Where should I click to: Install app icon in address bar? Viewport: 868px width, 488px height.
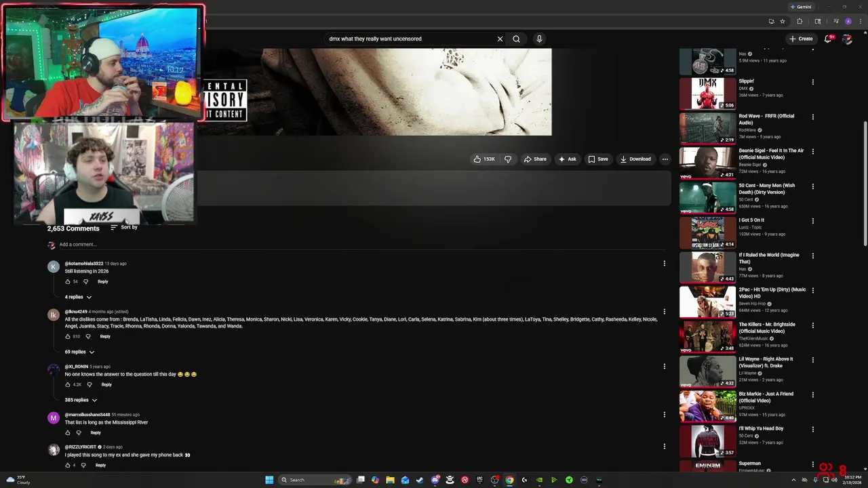pyautogui.click(x=772, y=21)
